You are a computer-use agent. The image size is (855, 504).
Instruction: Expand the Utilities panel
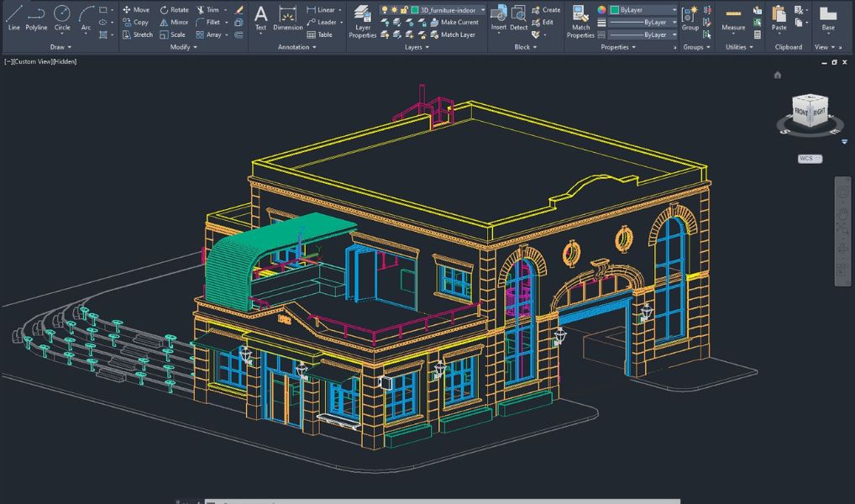[739, 47]
